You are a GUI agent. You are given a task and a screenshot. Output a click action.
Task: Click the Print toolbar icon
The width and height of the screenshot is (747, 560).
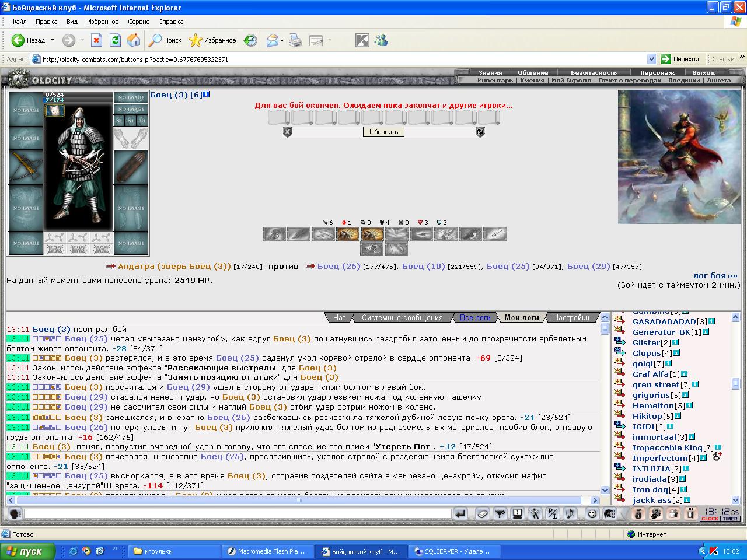point(296,40)
